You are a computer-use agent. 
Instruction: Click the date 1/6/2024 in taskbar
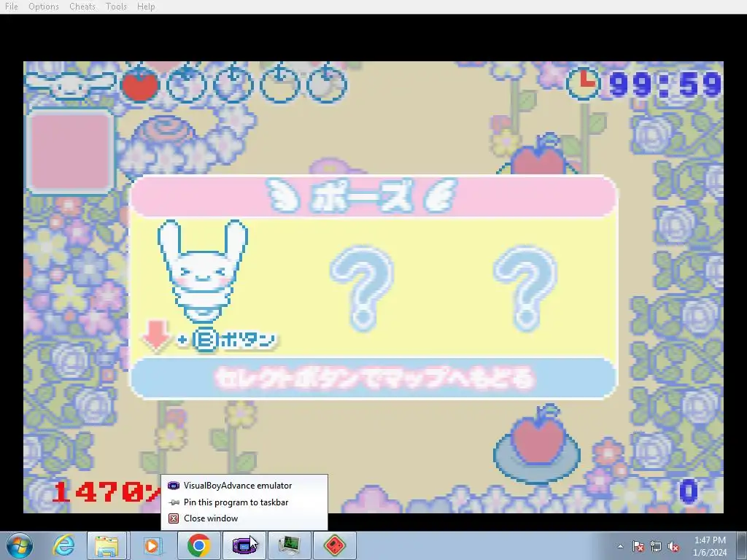tap(710, 553)
